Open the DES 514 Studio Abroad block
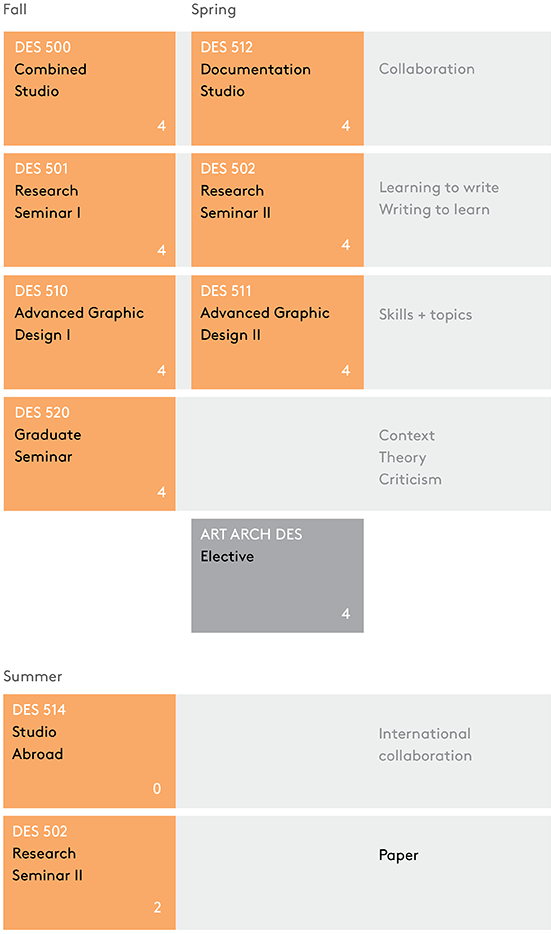 tap(89, 751)
